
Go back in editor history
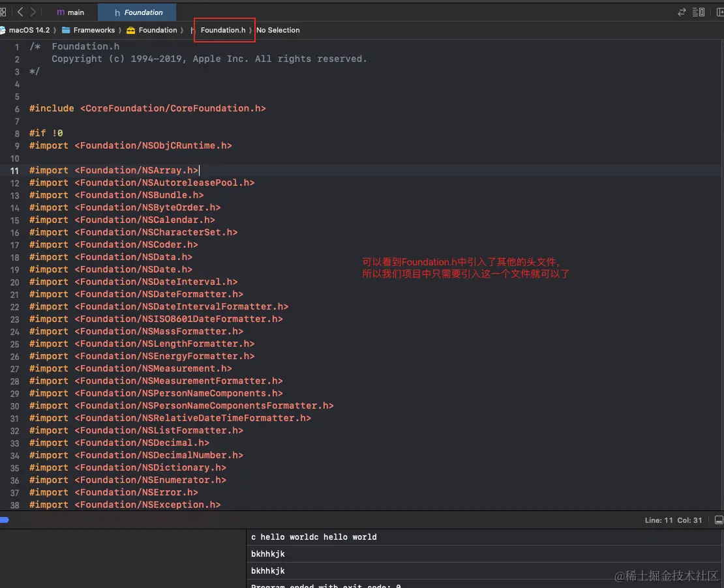click(x=20, y=12)
